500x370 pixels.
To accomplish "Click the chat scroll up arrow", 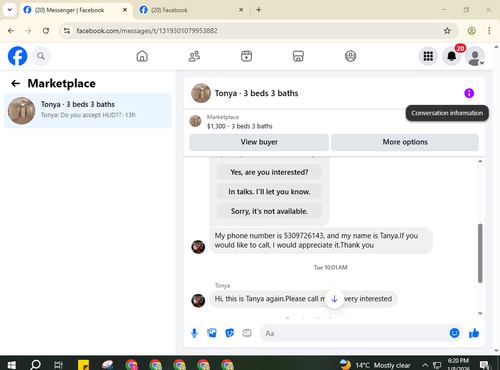I will 480,161.
